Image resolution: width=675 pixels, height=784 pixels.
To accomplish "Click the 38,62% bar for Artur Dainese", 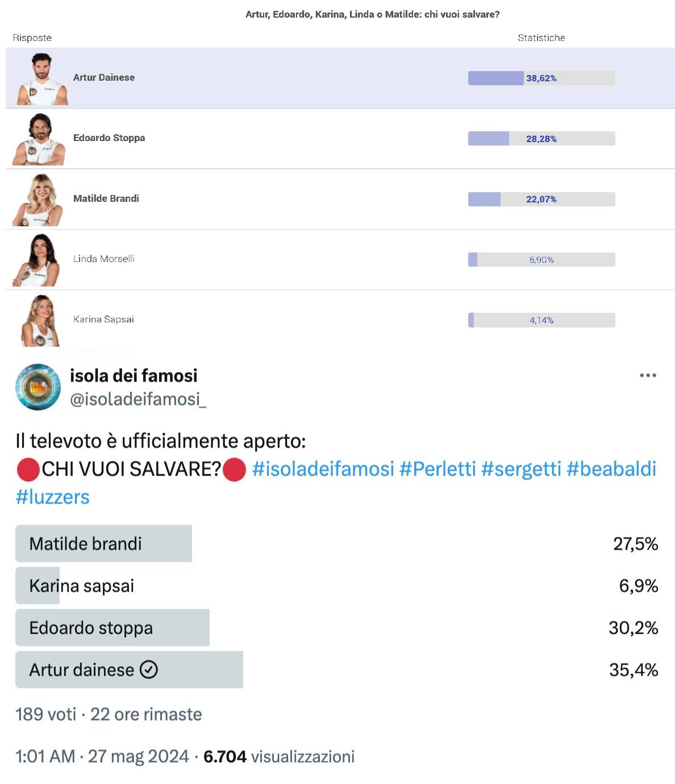I will [x=541, y=78].
